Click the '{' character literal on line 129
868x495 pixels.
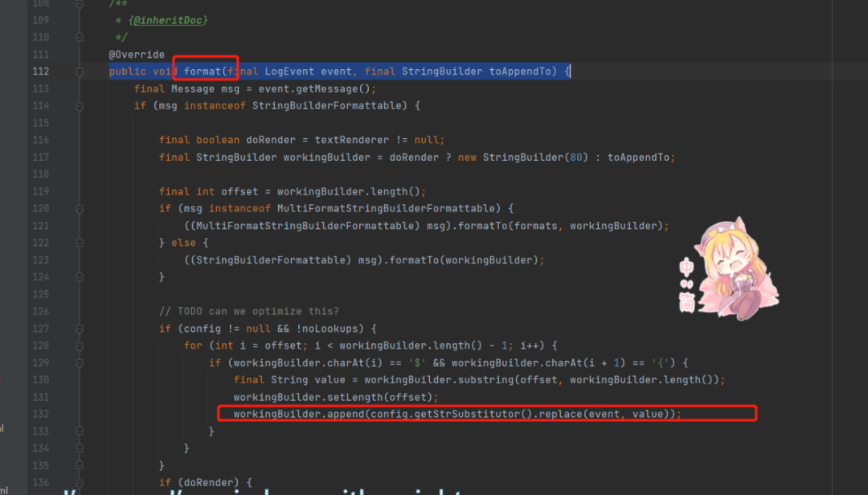[661, 363]
